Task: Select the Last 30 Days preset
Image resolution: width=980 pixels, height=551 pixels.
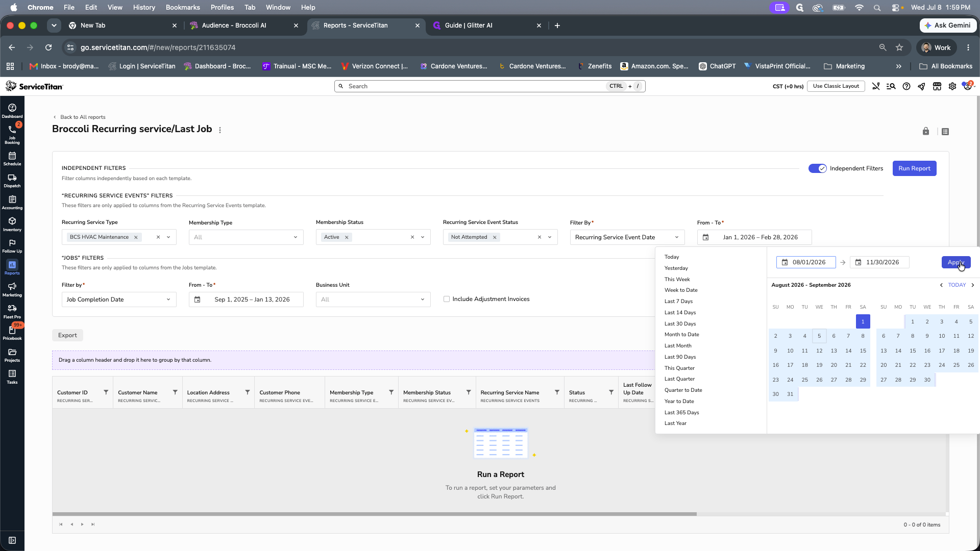Action: pos(680,323)
